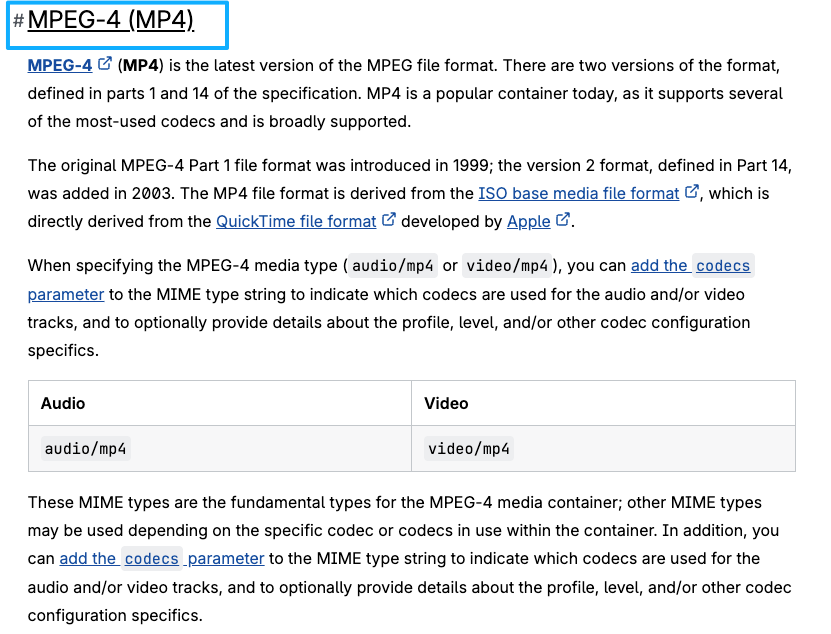Click 'parameter' link starting the MIME type line

coord(66,295)
